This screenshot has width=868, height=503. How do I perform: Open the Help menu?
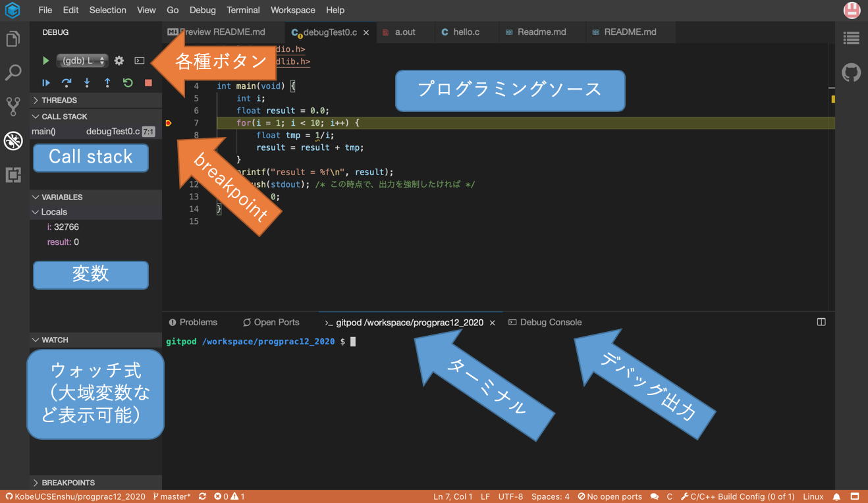click(x=335, y=10)
